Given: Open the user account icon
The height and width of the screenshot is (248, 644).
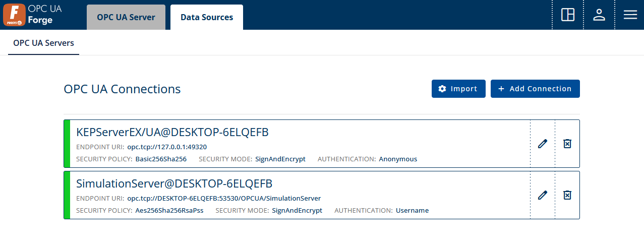Looking at the screenshot, I should [599, 15].
